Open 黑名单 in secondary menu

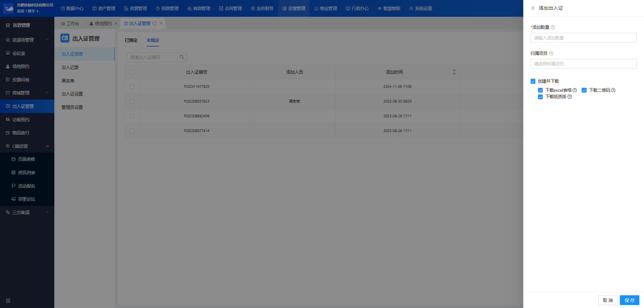point(68,81)
